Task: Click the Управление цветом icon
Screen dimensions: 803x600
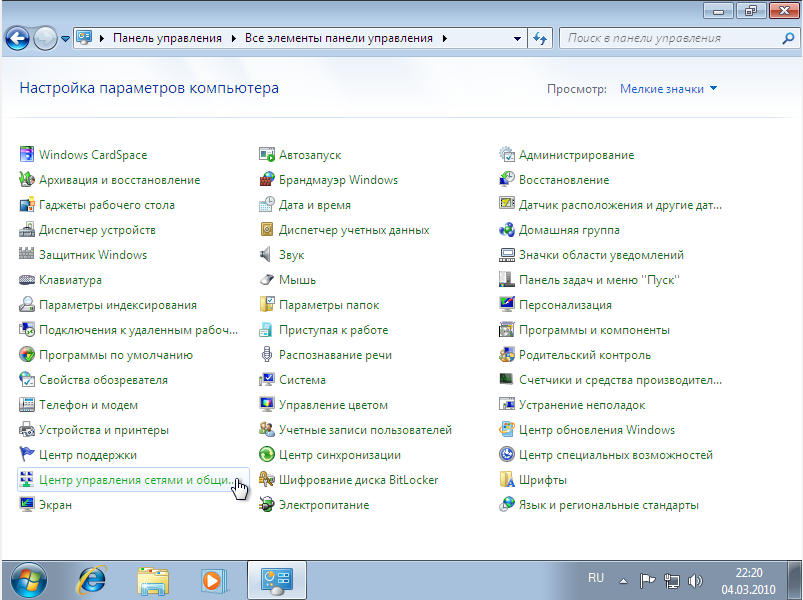Action: click(267, 404)
